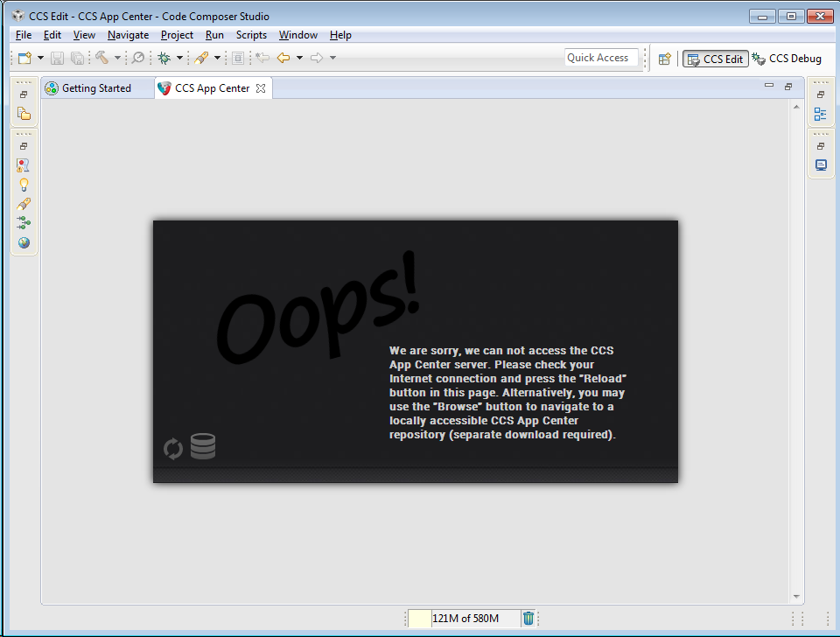
Task: Close the CCS App Center tab
Action: pyautogui.click(x=261, y=88)
